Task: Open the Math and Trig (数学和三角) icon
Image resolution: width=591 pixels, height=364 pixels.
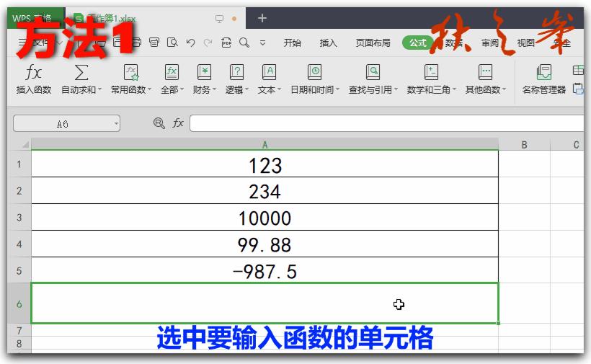Action: coord(431,72)
